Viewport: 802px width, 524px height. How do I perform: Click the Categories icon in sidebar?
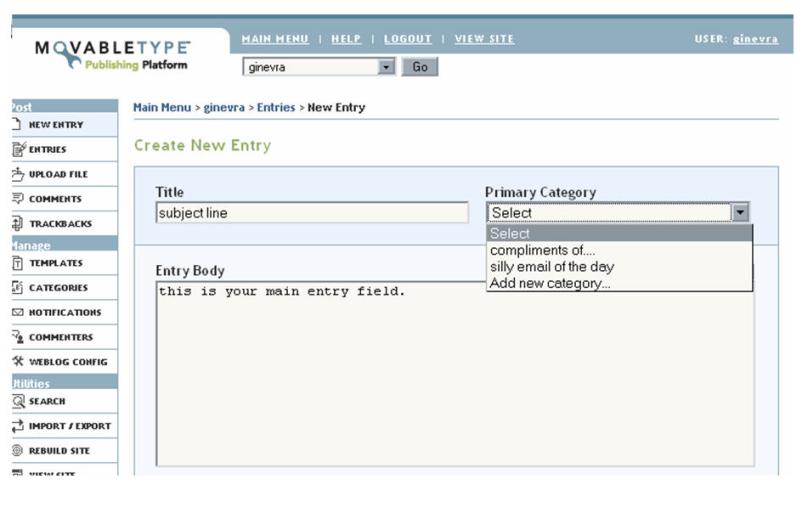point(18,288)
